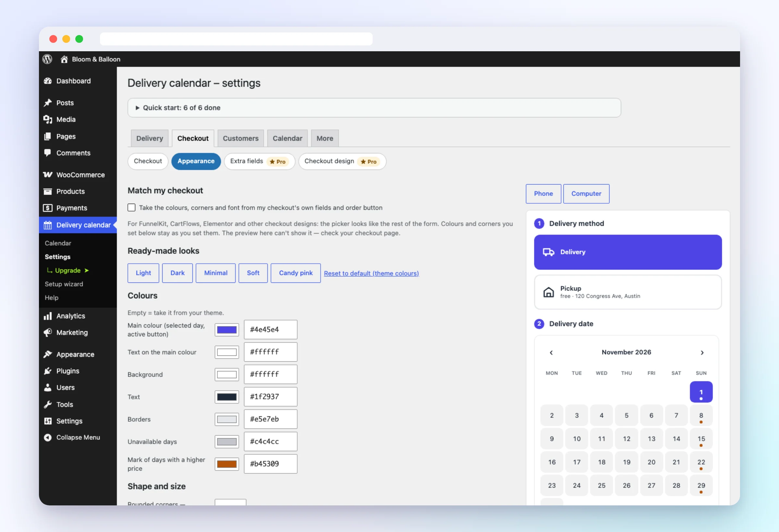Click the Unavailable days hex input field
This screenshot has width=779, height=532.
[270, 441]
